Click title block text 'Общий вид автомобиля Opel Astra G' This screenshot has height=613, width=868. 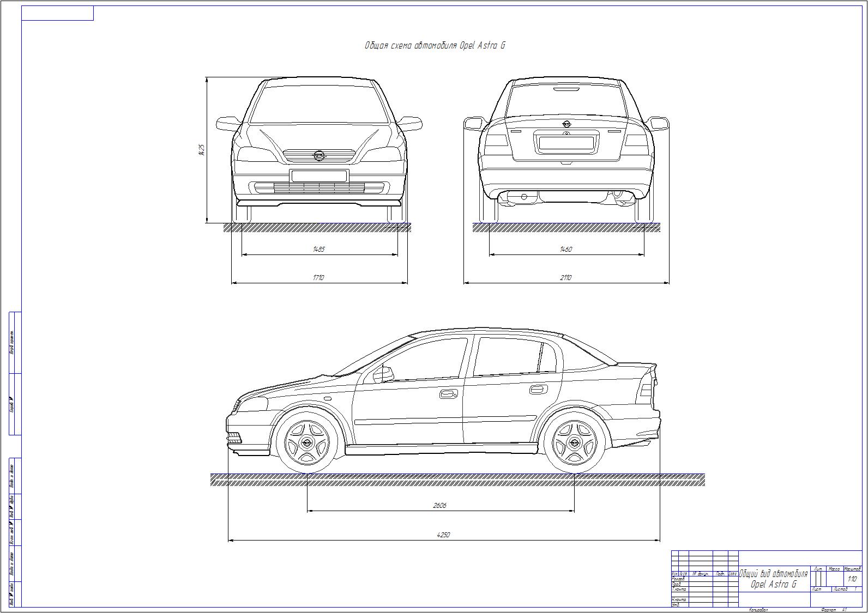(773, 579)
